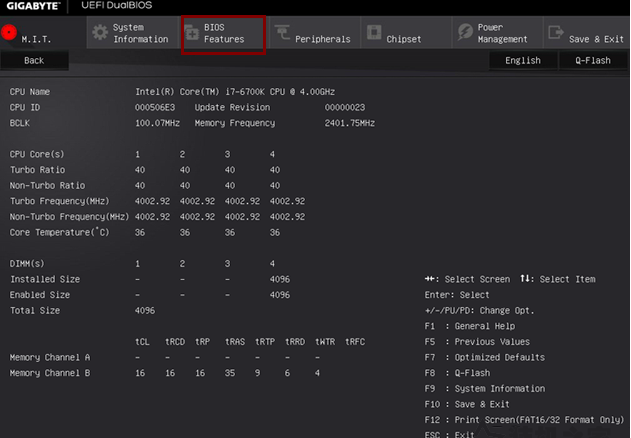Select the CPU Name row

tap(30, 91)
